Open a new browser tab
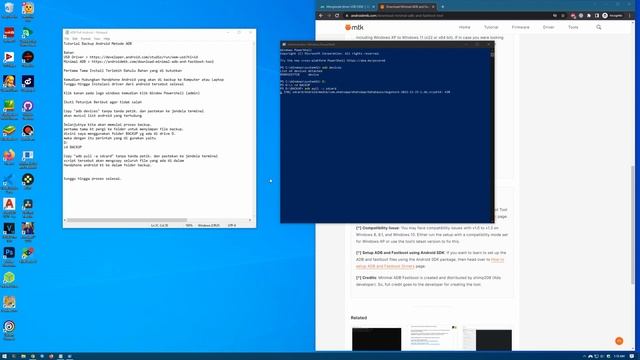This screenshot has height=360, width=640. pos(443,7)
